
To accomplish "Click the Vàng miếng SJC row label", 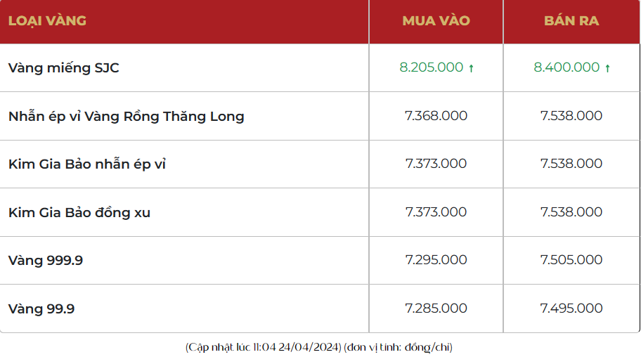I will [59, 67].
